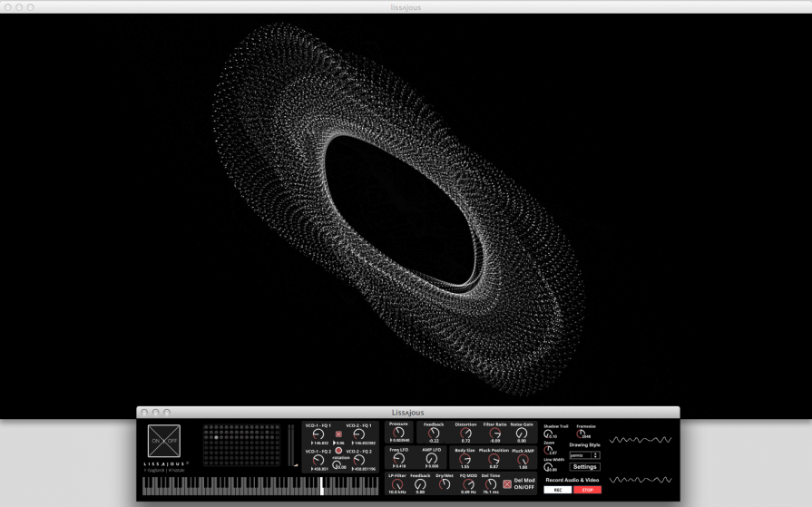Click the Freq LFO 0.418 number box

point(400,466)
